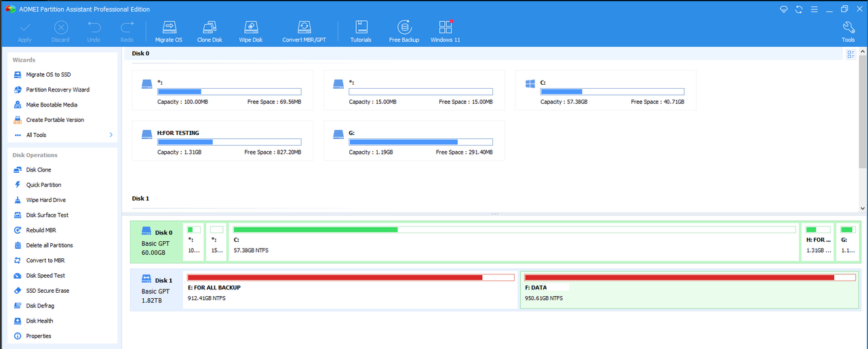The image size is (868, 349).
Task: Select the 100.00MB partition card
Action: [x=222, y=89]
